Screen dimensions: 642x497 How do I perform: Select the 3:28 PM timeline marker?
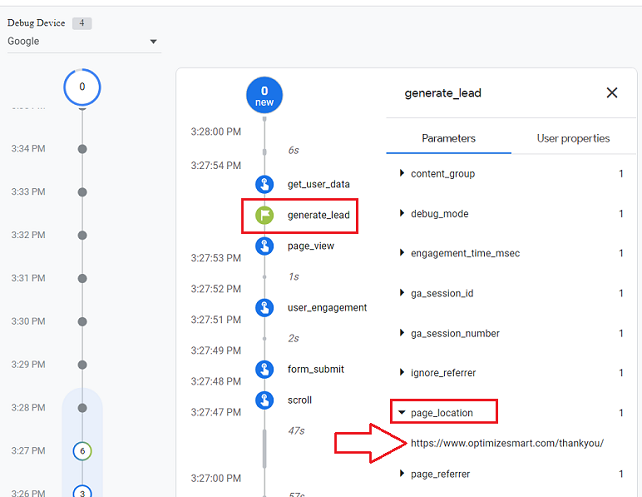pos(82,408)
